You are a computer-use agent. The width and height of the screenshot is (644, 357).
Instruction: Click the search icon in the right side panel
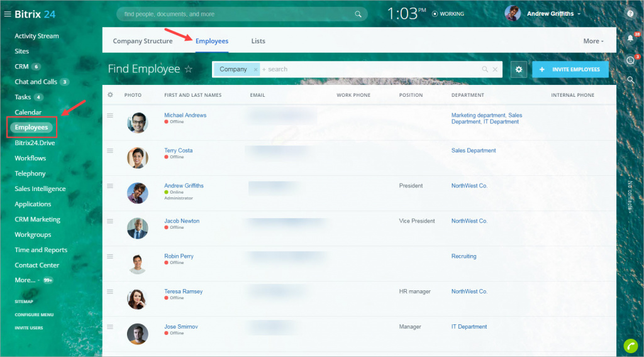point(630,80)
